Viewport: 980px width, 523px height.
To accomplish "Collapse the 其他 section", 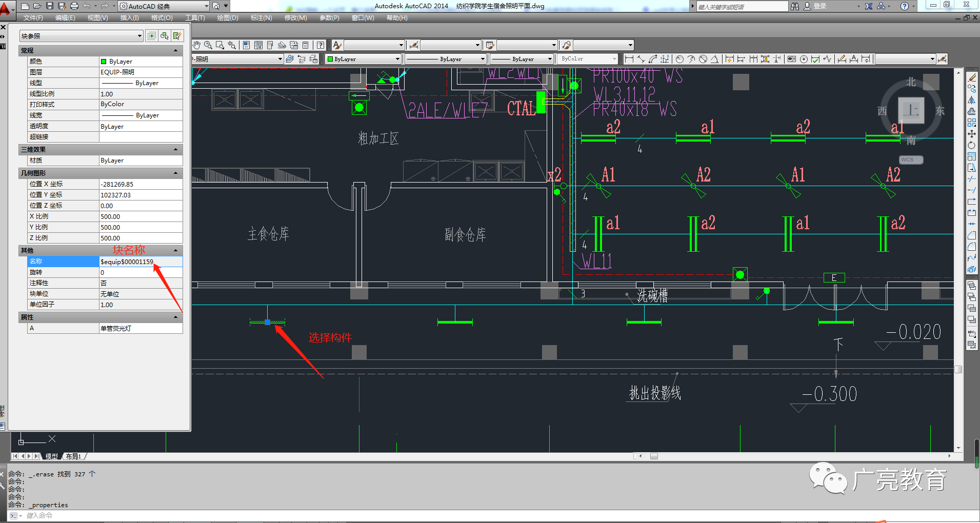I will pyautogui.click(x=176, y=250).
